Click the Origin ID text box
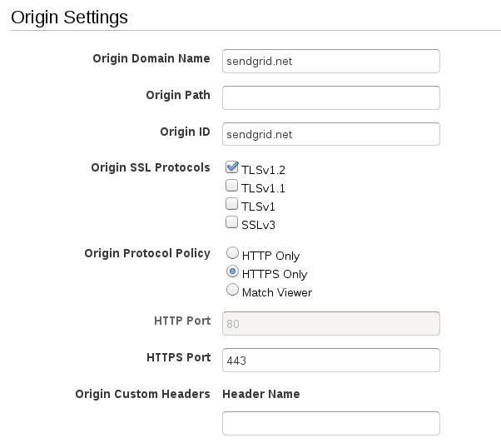The width and height of the screenshot is (501, 448). click(330, 134)
